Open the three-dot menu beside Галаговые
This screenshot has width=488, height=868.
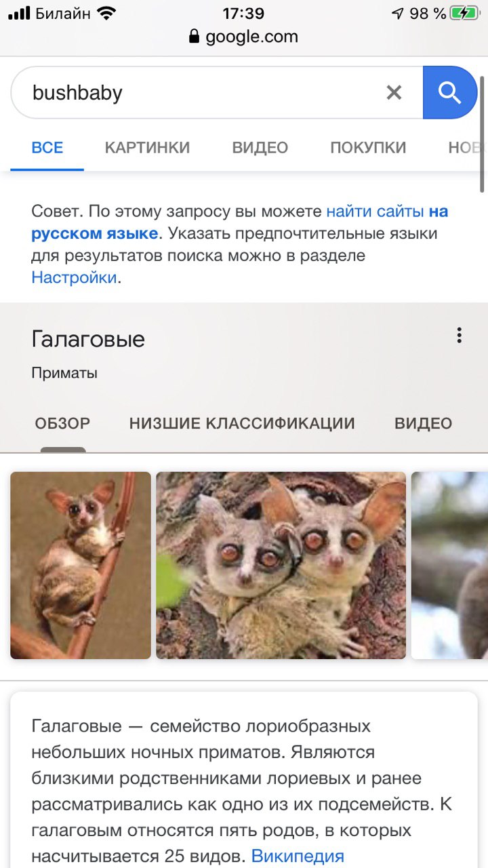pyautogui.click(x=459, y=335)
